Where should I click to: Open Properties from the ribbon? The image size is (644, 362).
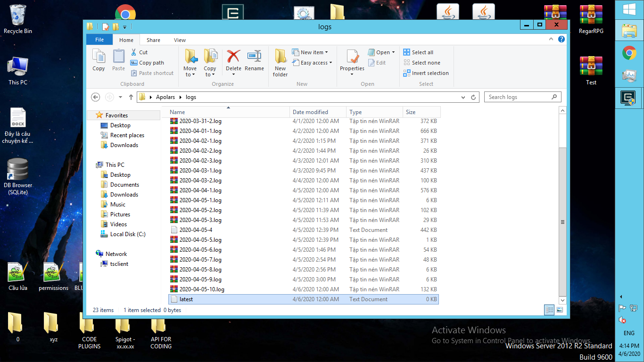point(352,58)
